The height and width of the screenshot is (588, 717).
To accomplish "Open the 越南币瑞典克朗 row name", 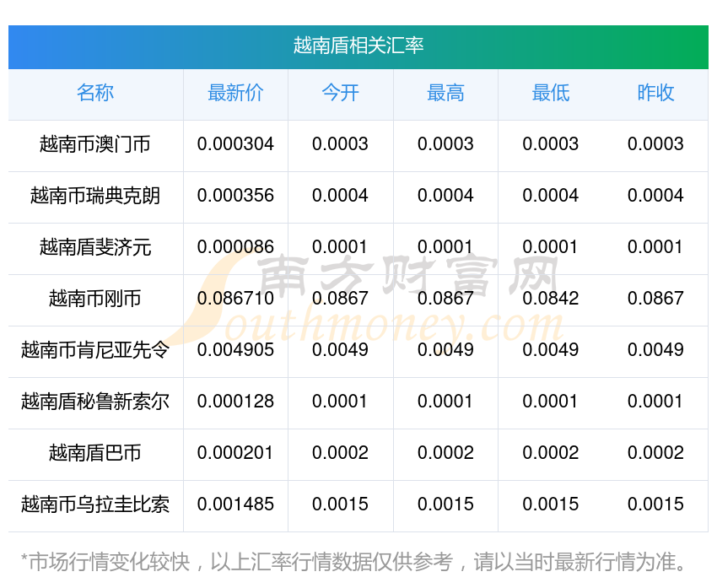I will click(x=95, y=196).
